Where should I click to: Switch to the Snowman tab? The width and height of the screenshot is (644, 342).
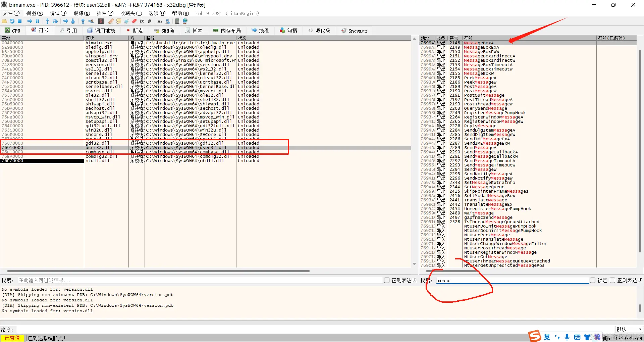point(355,31)
